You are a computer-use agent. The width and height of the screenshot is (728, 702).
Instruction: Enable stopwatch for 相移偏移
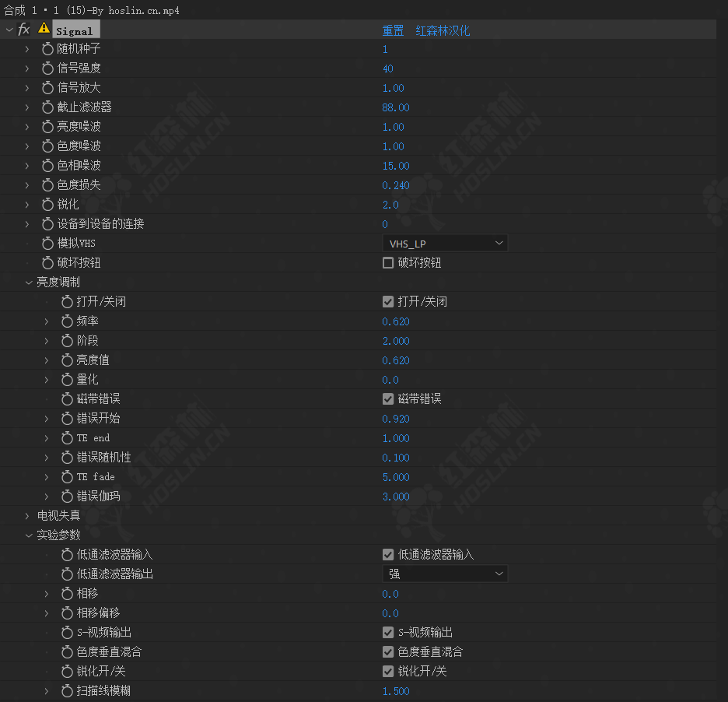tap(67, 613)
